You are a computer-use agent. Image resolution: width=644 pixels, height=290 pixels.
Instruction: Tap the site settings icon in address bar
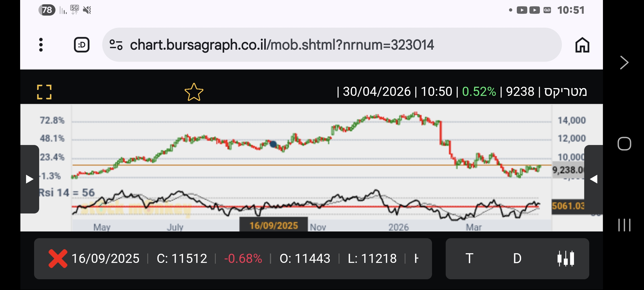[x=116, y=45]
